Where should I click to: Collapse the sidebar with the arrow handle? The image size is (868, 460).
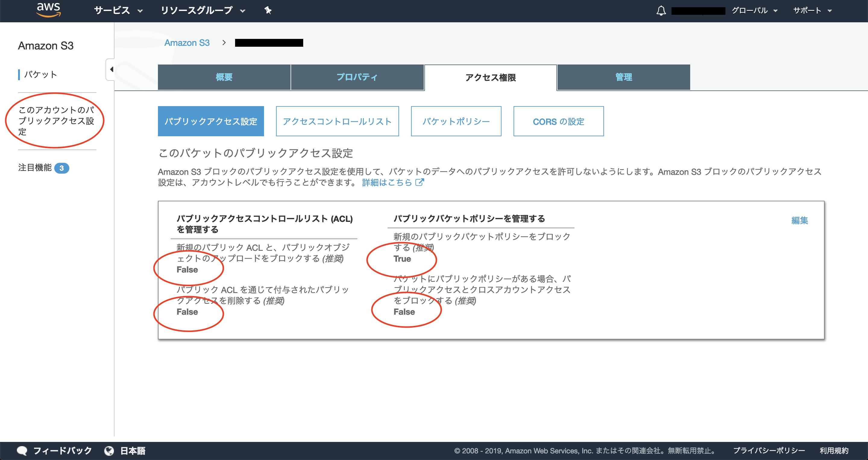tap(111, 69)
